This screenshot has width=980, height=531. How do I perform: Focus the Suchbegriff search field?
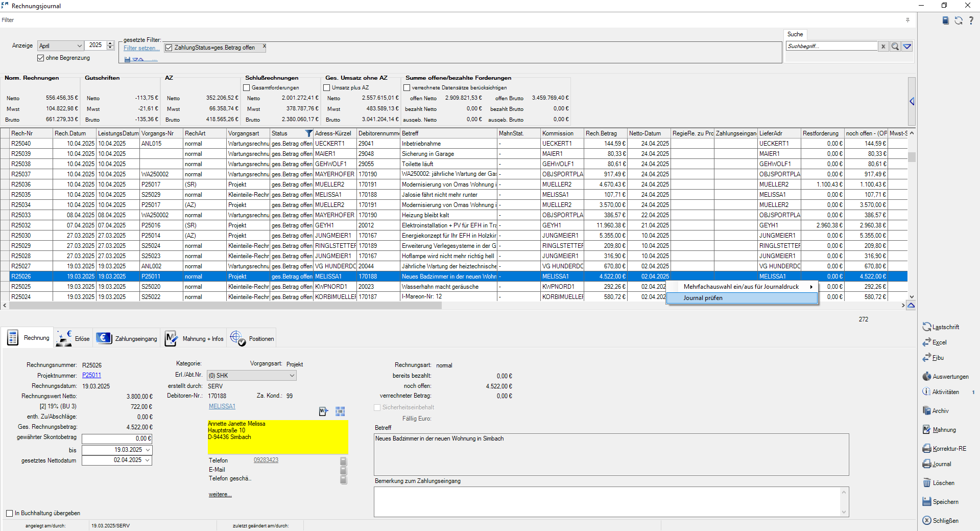click(831, 46)
